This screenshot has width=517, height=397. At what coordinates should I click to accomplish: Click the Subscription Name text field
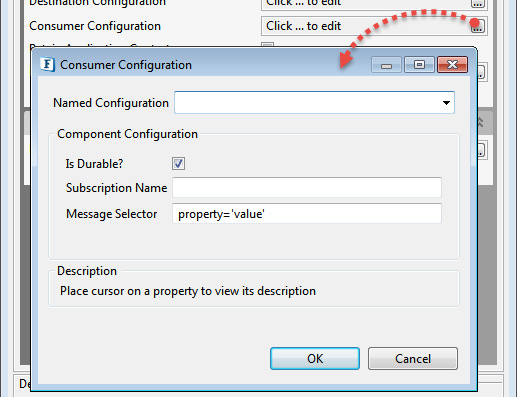click(x=307, y=188)
